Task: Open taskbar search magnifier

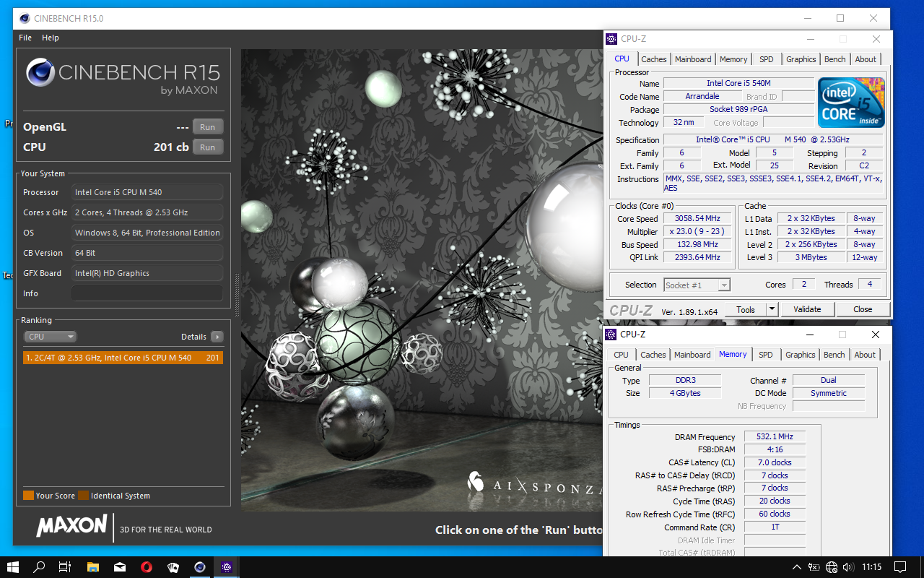Action: 40,567
